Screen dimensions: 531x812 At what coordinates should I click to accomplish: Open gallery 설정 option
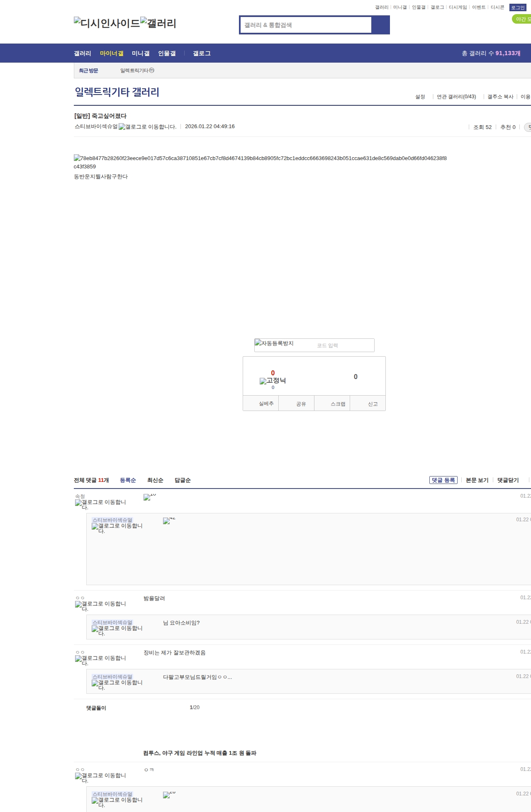coord(420,97)
